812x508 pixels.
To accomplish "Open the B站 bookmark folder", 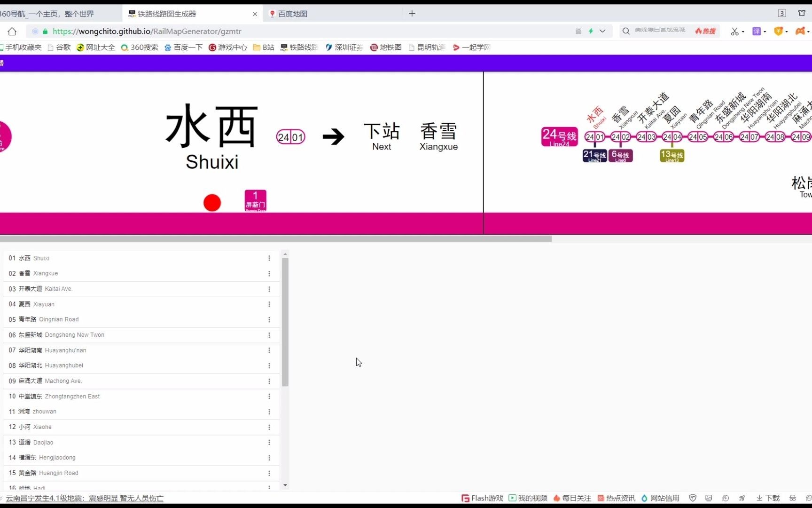I will coord(264,48).
